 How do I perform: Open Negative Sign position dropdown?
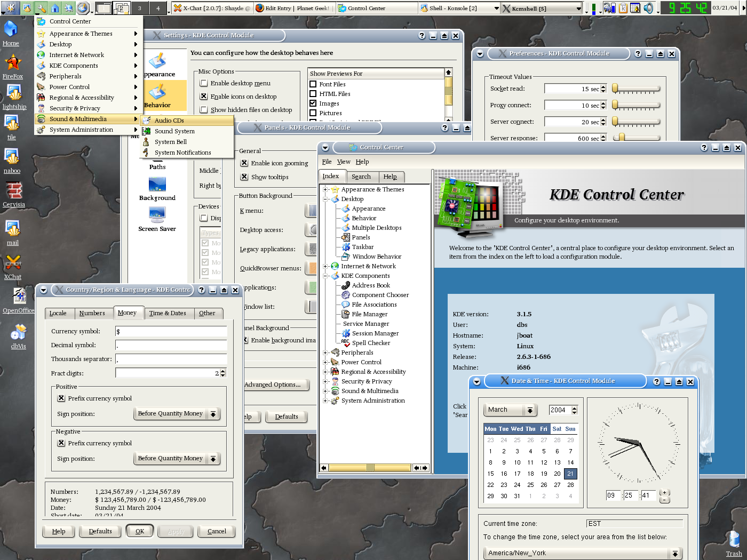pos(177,459)
